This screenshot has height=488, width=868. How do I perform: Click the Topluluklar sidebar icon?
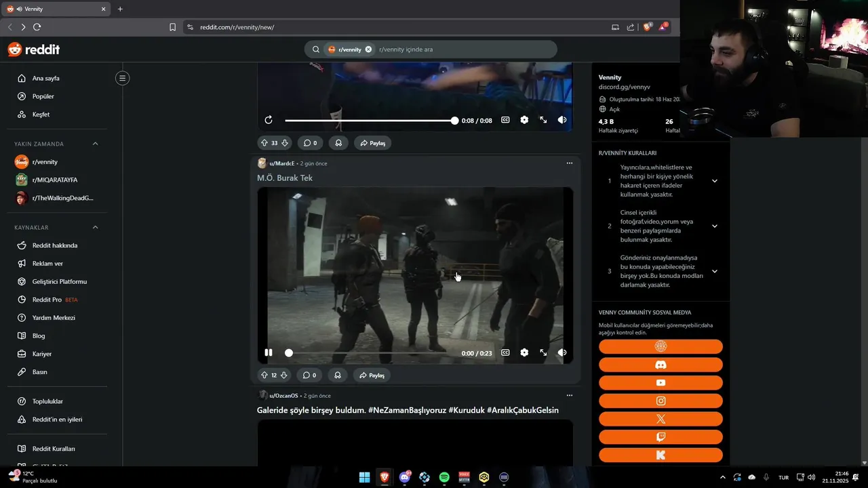[x=22, y=401]
